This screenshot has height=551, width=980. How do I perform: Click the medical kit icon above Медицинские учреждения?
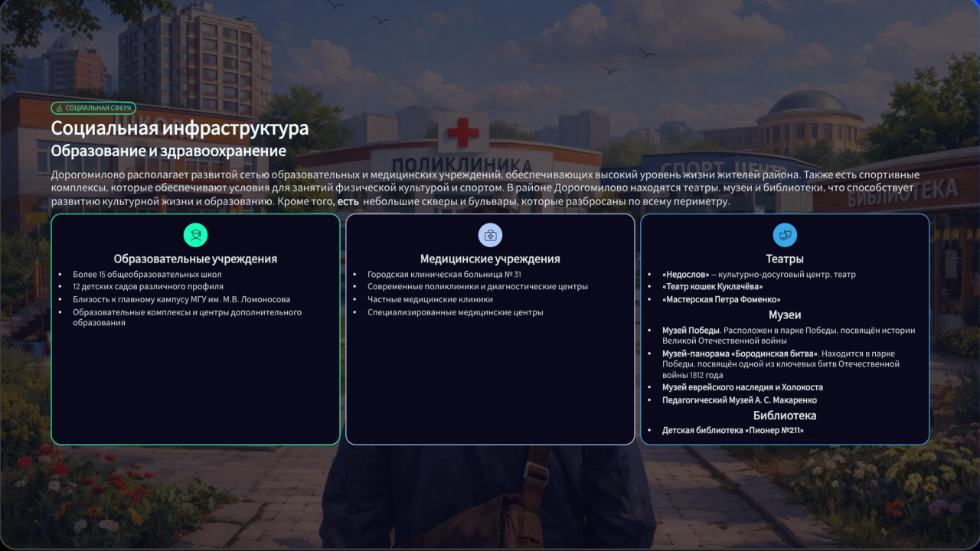point(490,235)
